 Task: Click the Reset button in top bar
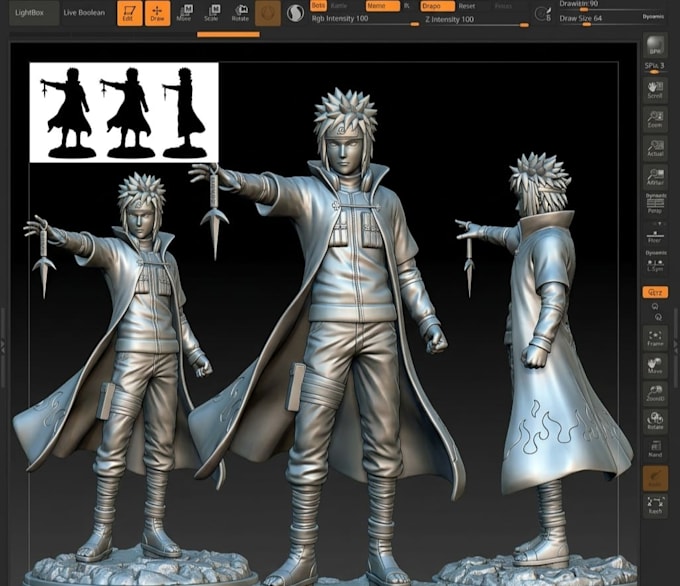tap(467, 6)
